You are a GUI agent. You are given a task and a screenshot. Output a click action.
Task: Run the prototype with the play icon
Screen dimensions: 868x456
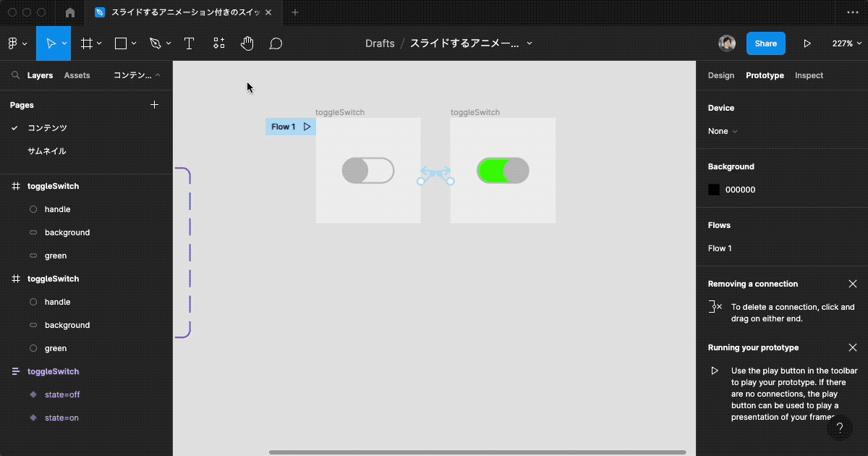[807, 43]
